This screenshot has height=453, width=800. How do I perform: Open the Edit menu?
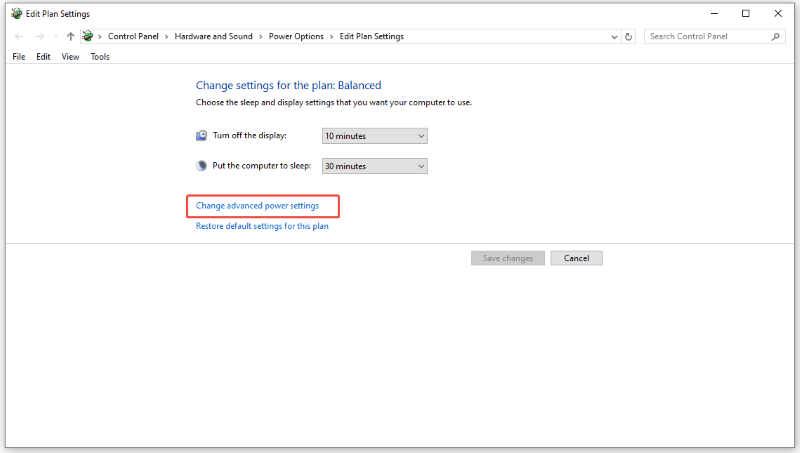[x=43, y=57]
